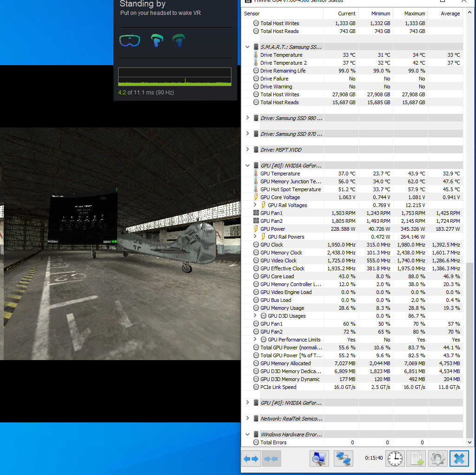Expand the GPU Performance Limits sub-item
This screenshot has height=475, width=476.
point(255,340)
